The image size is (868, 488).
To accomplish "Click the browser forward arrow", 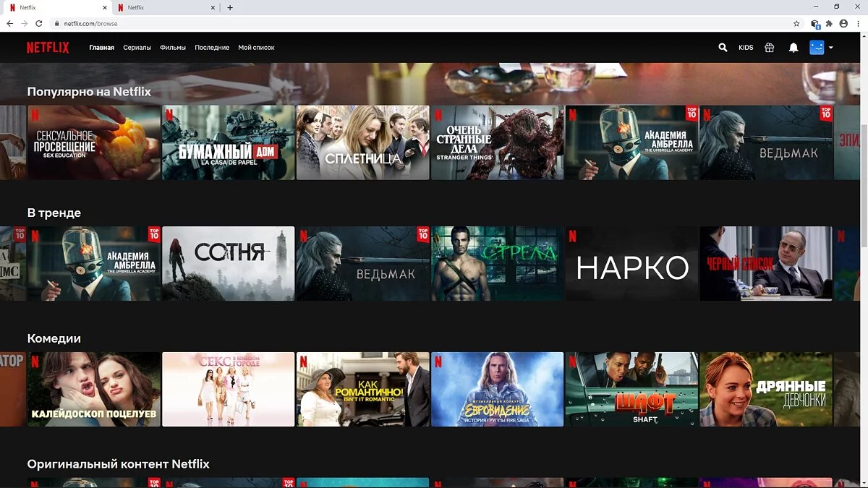I will 25,23.
